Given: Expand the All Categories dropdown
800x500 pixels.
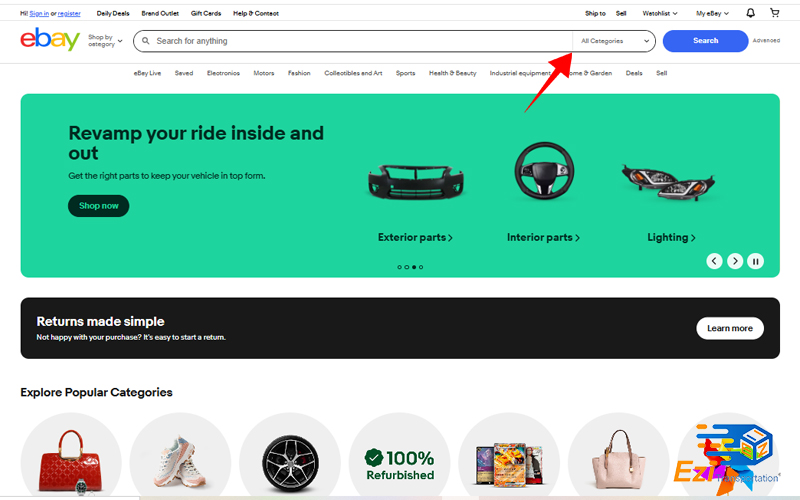Looking at the screenshot, I should coord(615,41).
